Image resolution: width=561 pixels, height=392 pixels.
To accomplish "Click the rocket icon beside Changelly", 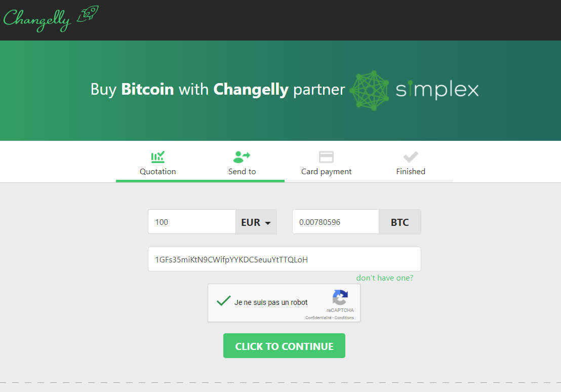I will pyautogui.click(x=88, y=14).
